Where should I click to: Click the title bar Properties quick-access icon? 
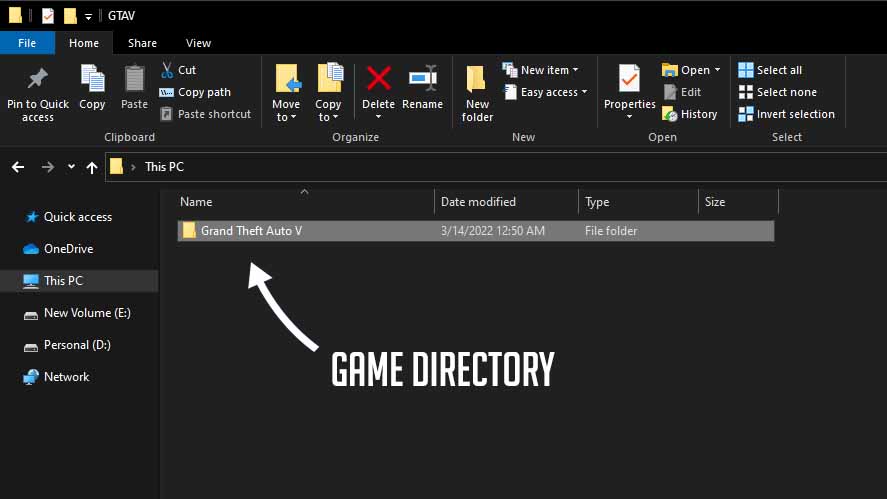tap(48, 16)
